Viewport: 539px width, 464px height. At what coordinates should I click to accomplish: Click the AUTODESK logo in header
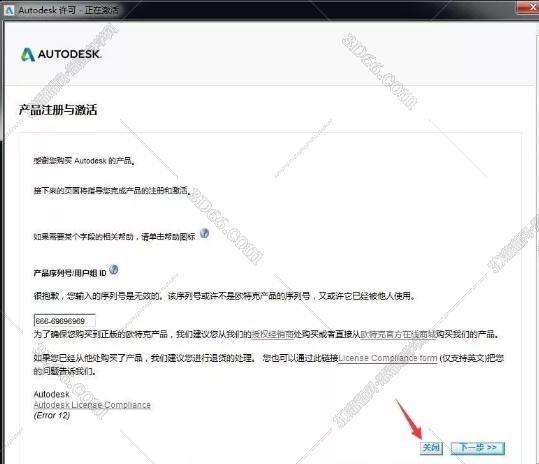pyautogui.click(x=61, y=54)
